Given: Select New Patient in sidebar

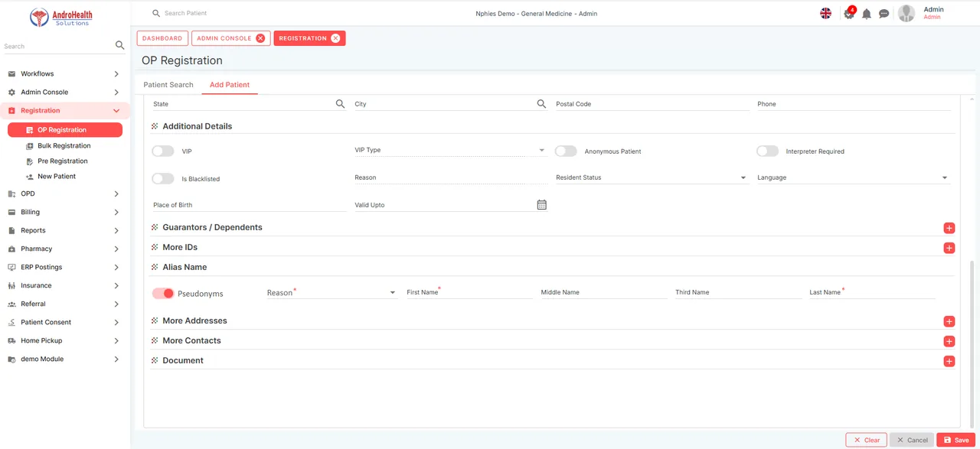Looking at the screenshot, I should click(x=57, y=177).
